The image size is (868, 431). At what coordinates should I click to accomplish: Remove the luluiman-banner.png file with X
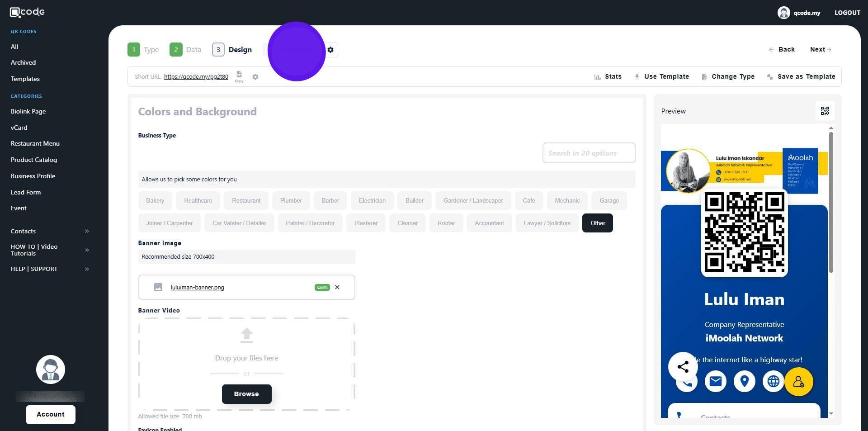click(x=337, y=287)
